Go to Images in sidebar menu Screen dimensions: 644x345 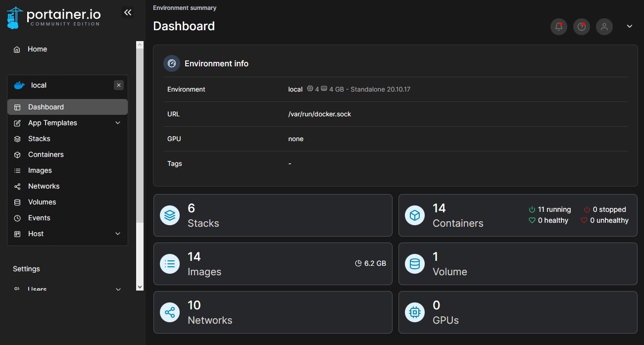40,170
